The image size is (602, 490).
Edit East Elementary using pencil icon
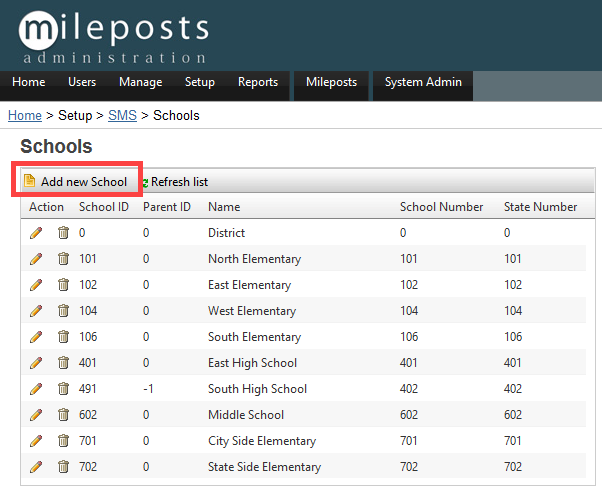pos(36,285)
